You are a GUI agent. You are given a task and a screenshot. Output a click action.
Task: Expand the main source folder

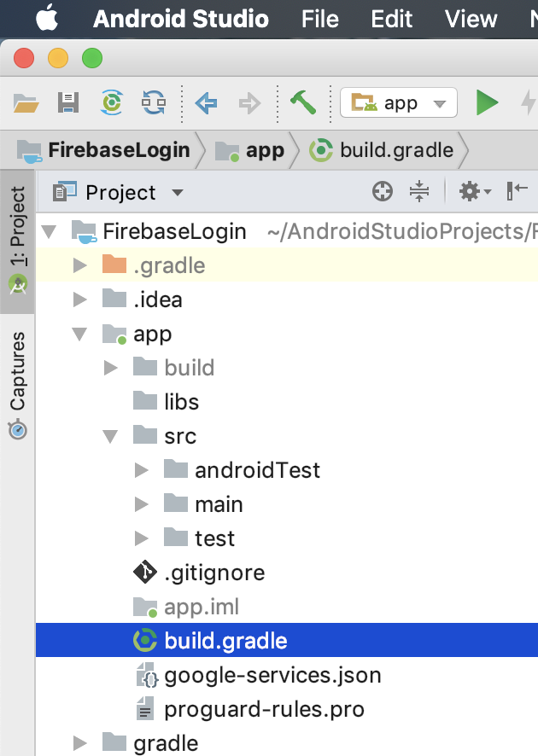[142, 503]
